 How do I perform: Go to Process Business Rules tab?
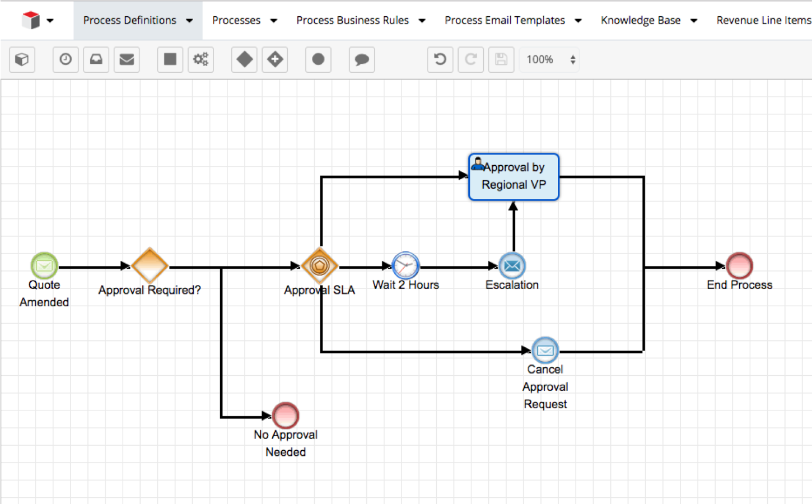352,20
